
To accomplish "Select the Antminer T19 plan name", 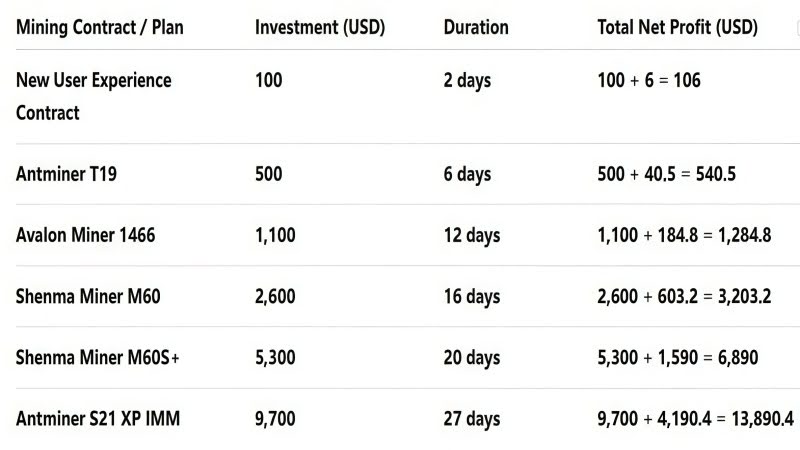I will (66, 174).
